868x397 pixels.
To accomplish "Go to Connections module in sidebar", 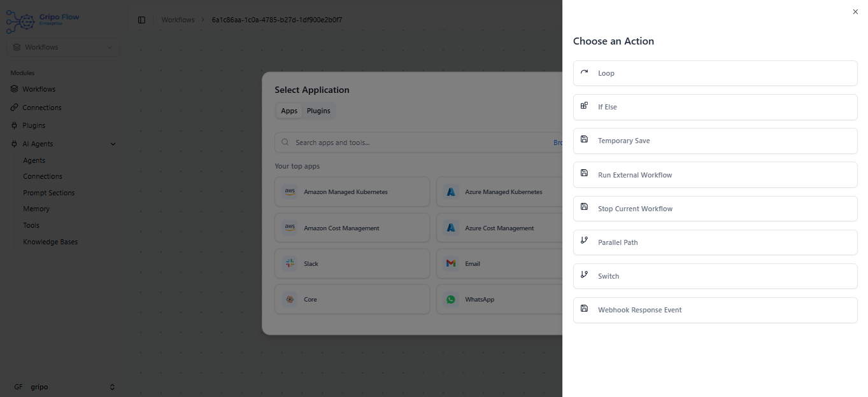I will (x=42, y=108).
